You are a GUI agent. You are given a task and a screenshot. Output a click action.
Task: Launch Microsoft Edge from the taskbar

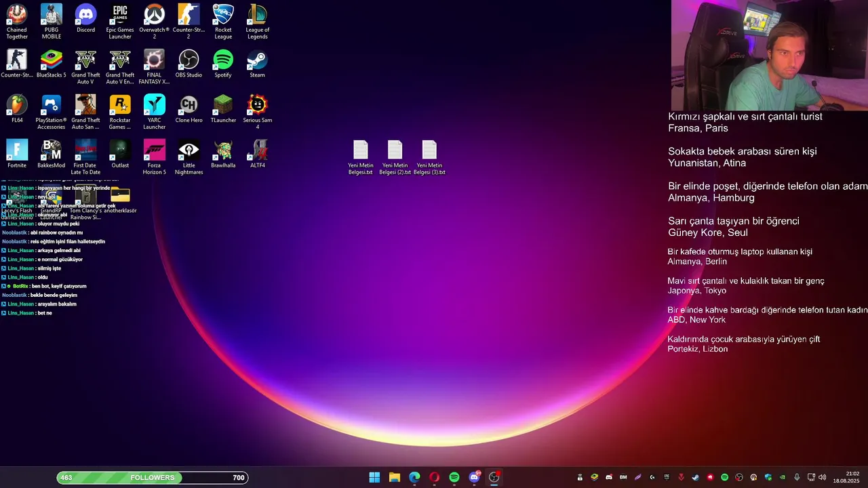point(414,477)
